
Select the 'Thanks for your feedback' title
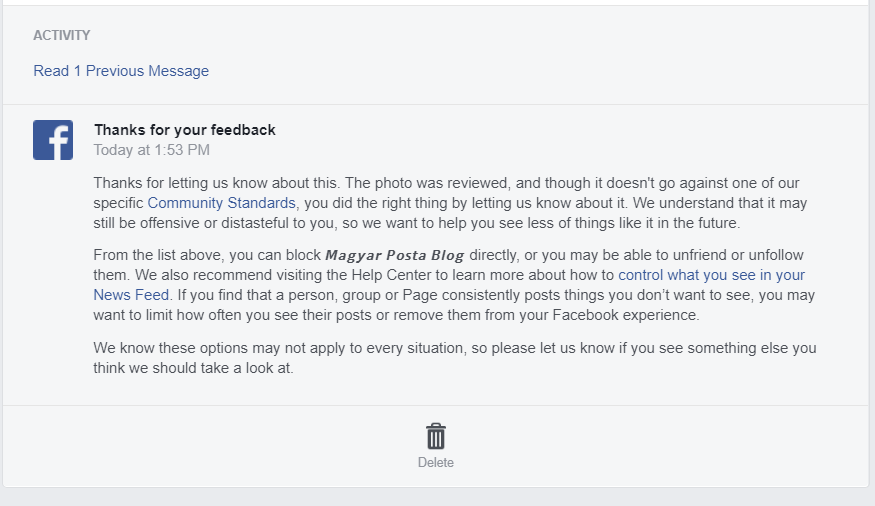click(185, 130)
